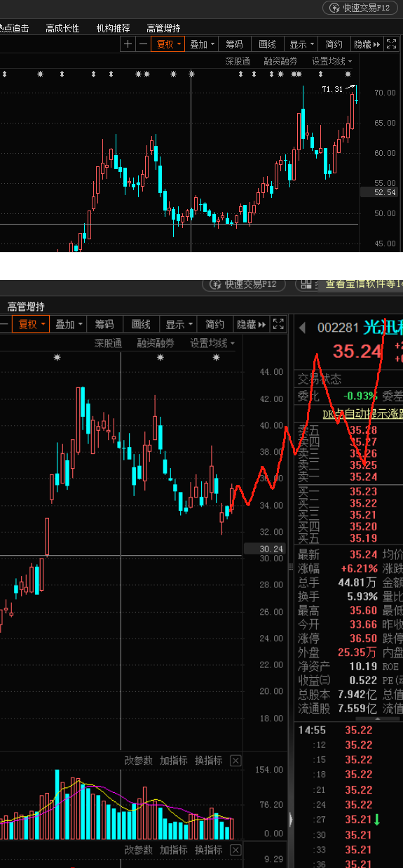Open the 复权 dropdown in the upper toolbar
Image resolution: width=403 pixels, height=868 pixels.
169,44
